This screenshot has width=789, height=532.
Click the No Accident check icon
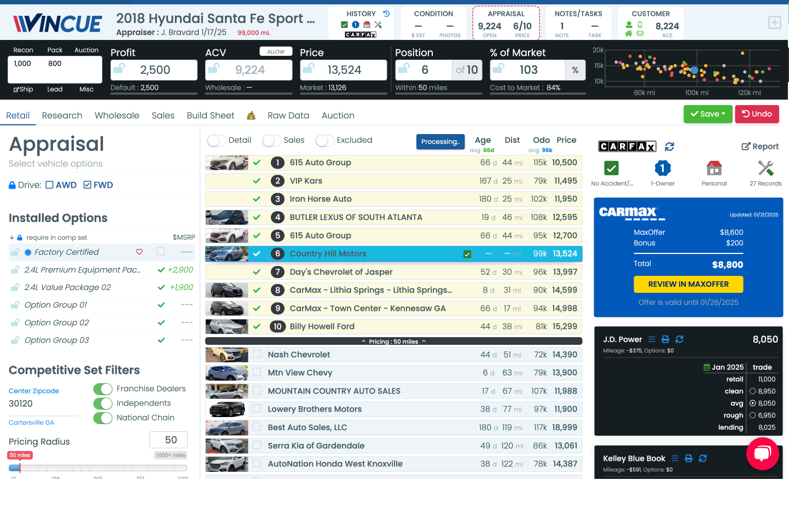[611, 168]
